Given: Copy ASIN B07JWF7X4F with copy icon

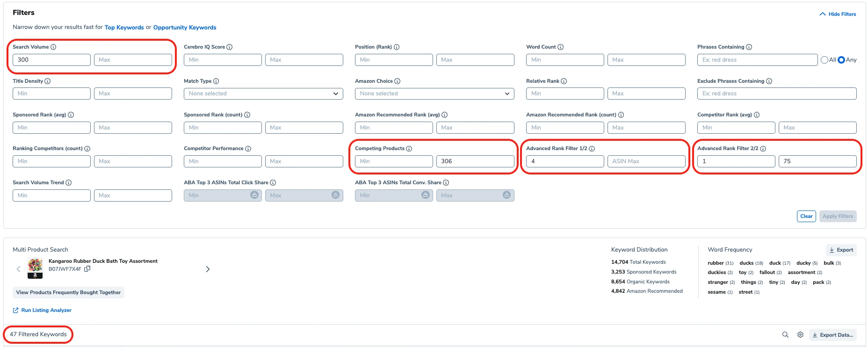Looking at the screenshot, I should 87,269.
